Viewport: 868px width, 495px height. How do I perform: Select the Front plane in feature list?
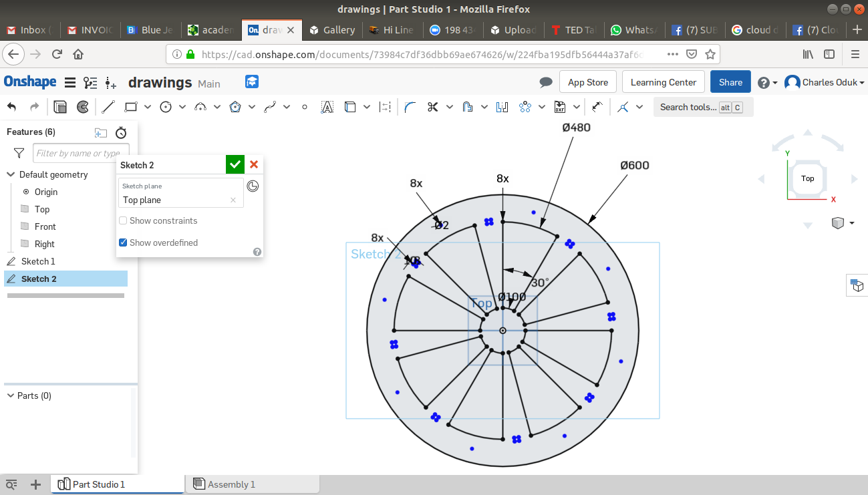[45, 226]
